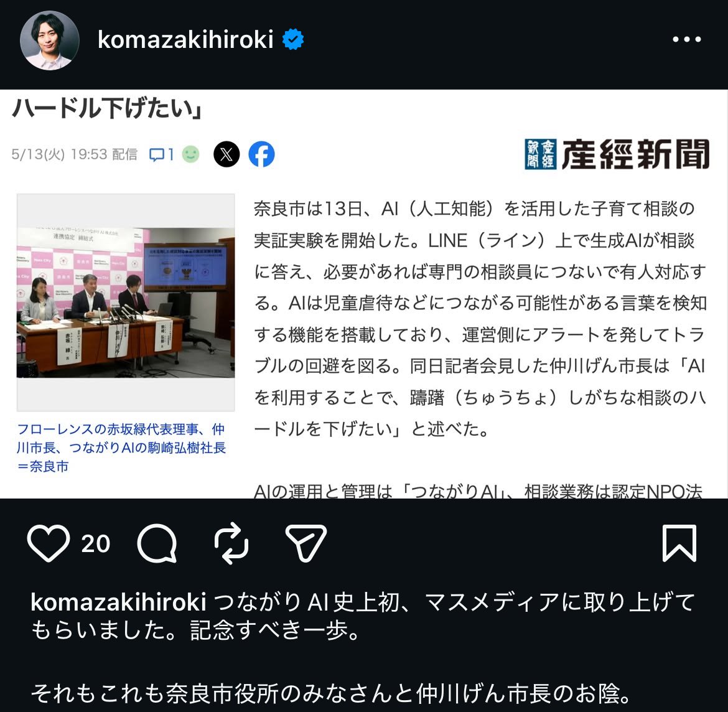The height and width of the screenshot is (712, 728).
Task: Click the 産経新聞 newspaper logo
Action: [x=617, y=154]
